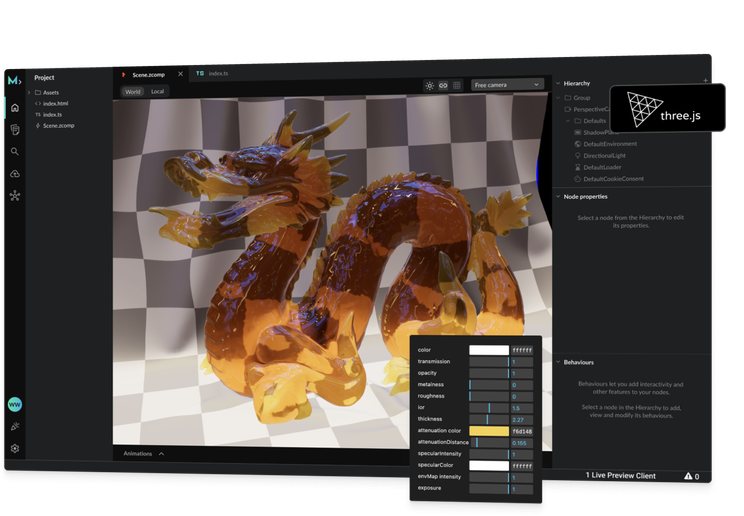The image size is (744, 516).
Task: Click the Scene.zcomp bolt icon in Project
Action: pos(38,125)
